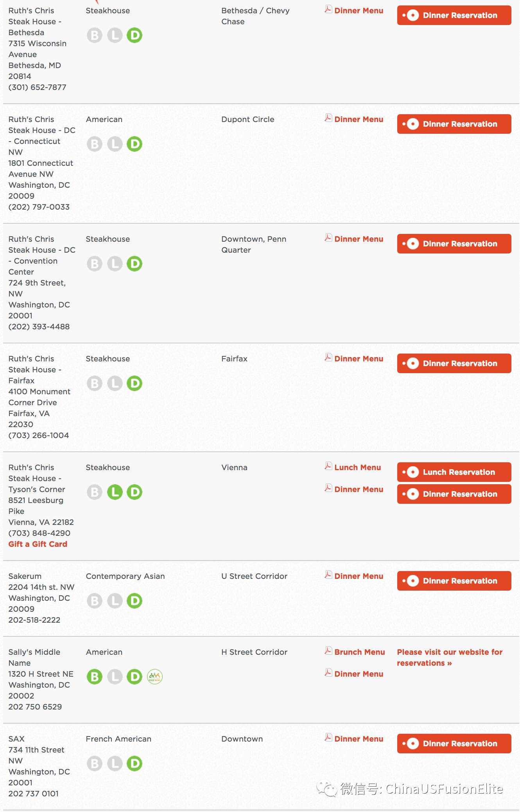Screen dimensions: 520x812
Task: Click green Dinner icon for Ruth's Chris Bethesda
Action: click(x=134, y=36)
